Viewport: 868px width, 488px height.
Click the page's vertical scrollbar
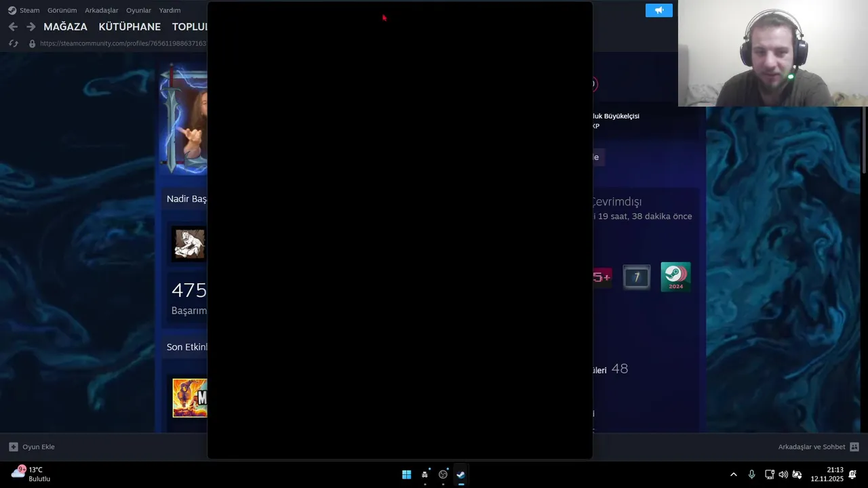point(864,141)
